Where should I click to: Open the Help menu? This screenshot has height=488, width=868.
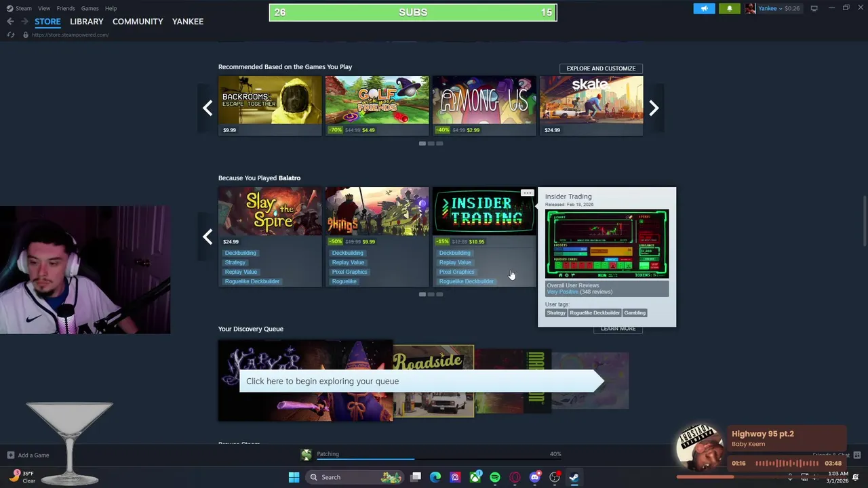tap(111, 8)
